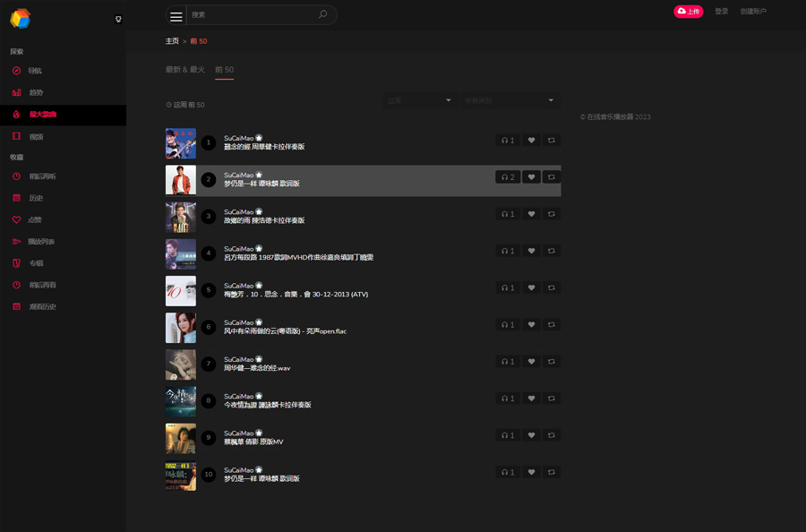Select the 前 50 tab
The image size is (806, 532).
(x=224, y=70)
